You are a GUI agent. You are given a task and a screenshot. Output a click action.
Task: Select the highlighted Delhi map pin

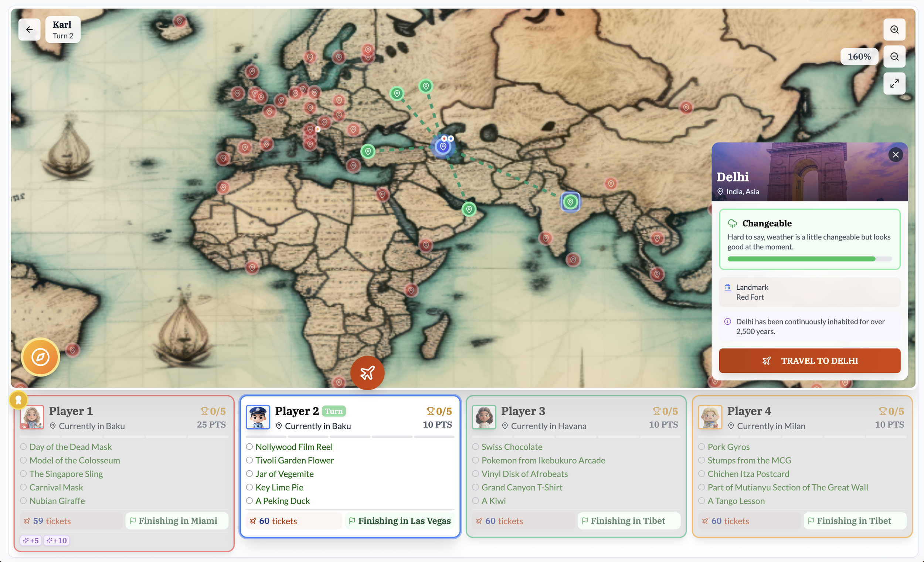pyautogui.click(x=570, y=202)
